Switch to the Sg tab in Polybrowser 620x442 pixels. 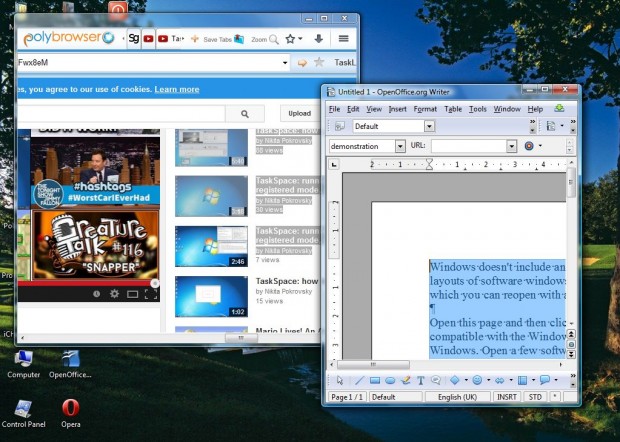coord(134,39)
